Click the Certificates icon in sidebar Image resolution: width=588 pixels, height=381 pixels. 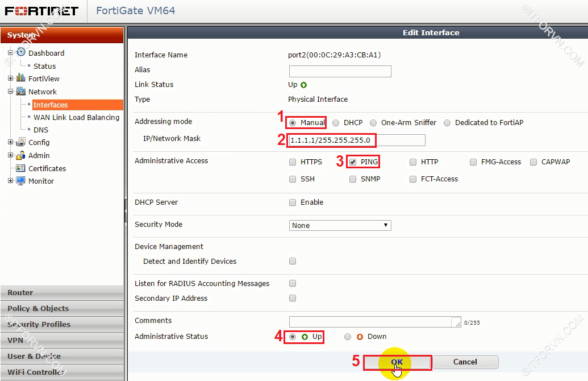point(21,168)
